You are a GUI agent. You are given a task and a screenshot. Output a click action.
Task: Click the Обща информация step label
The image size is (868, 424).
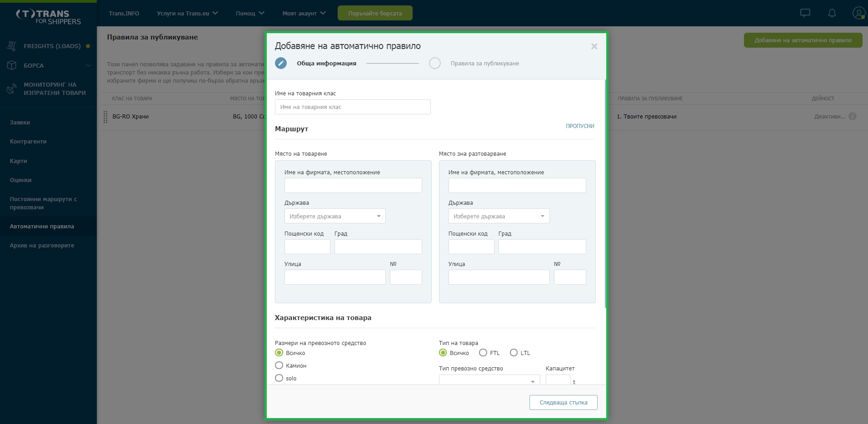click(x=327, y=64)
